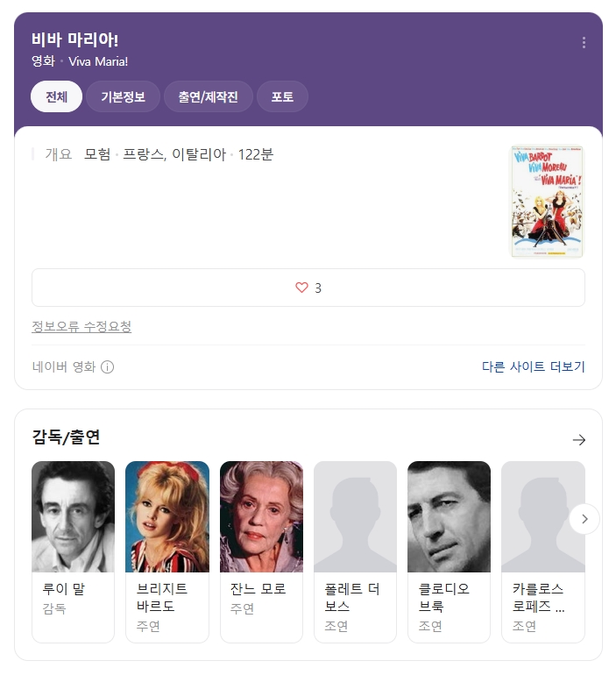Image resolution: width=616 pixels, height=675 pixels.
Task: Select 브리지트 바르도 cast photo
Action: pyautogui.click(x=166, y=516)
